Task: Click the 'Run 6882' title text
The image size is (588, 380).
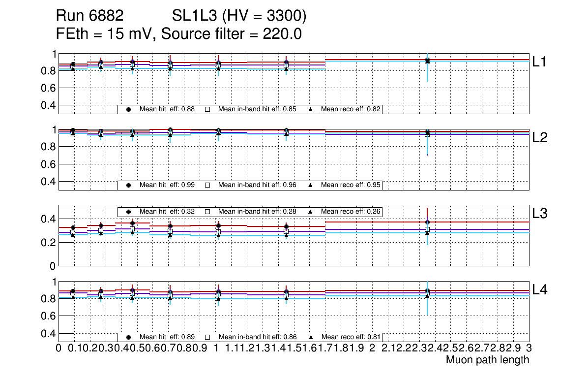Action: [89, 16]
